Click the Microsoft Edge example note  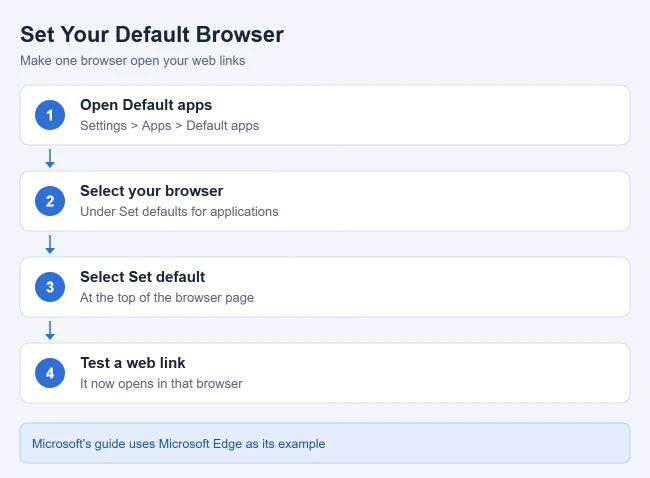click(325, 443)
